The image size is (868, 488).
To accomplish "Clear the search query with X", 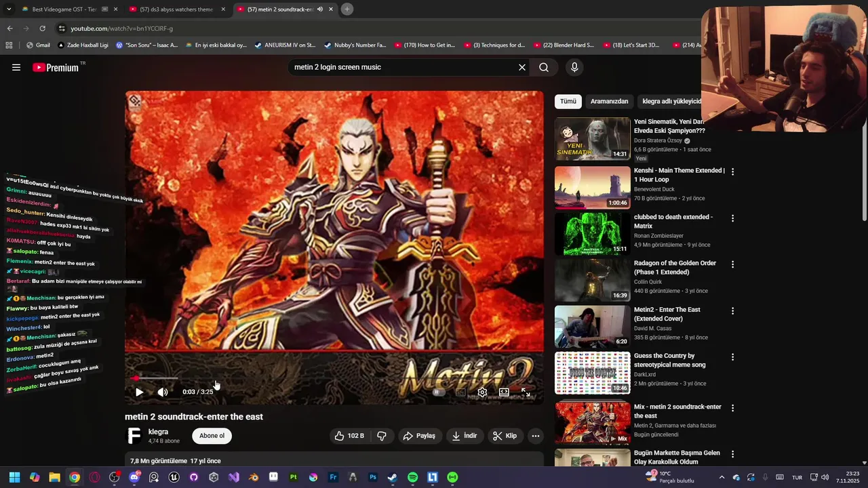I will 522,67.
